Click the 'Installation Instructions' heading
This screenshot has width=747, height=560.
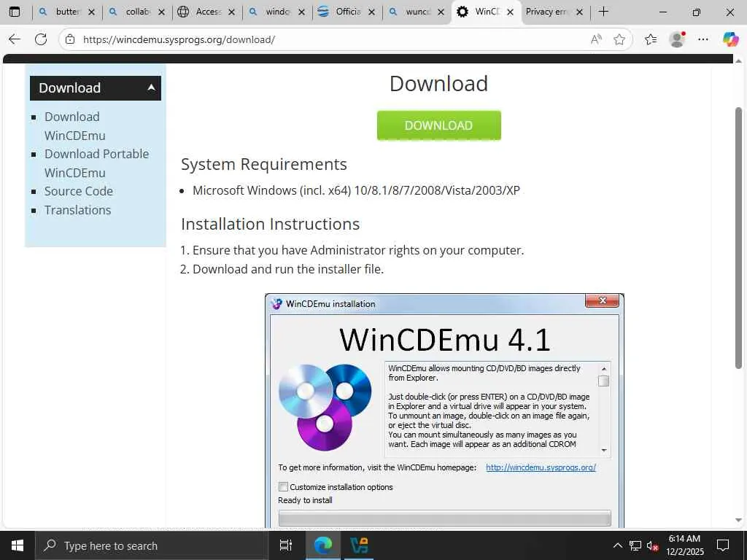pos(270,224)
